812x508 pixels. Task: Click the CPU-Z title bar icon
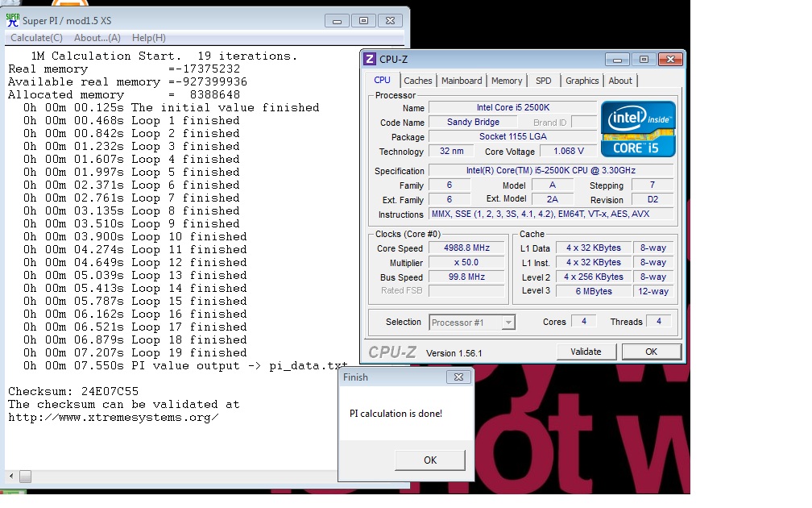tap(370, 59)
